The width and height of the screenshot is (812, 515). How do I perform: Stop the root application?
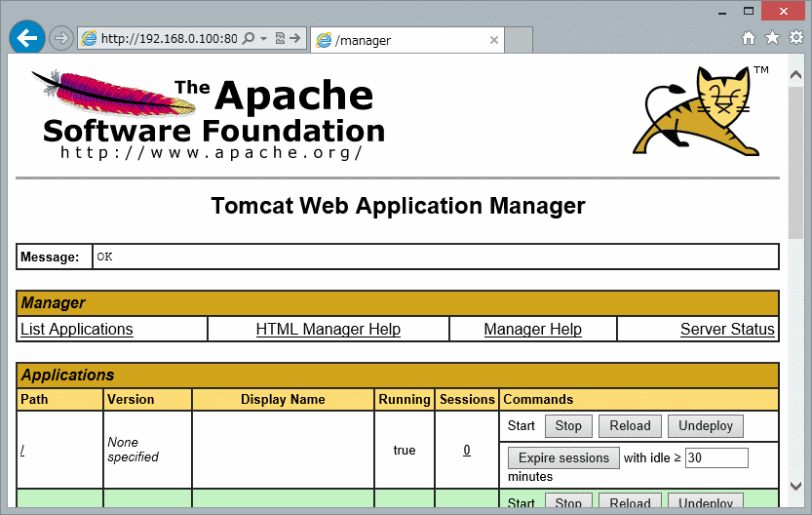568,426
